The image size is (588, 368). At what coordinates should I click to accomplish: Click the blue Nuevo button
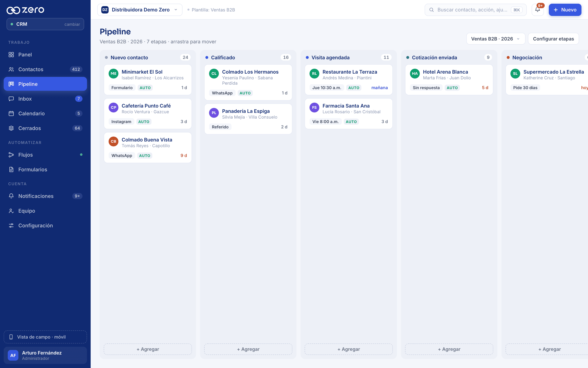pyautogui.click(x=565, y=10)
